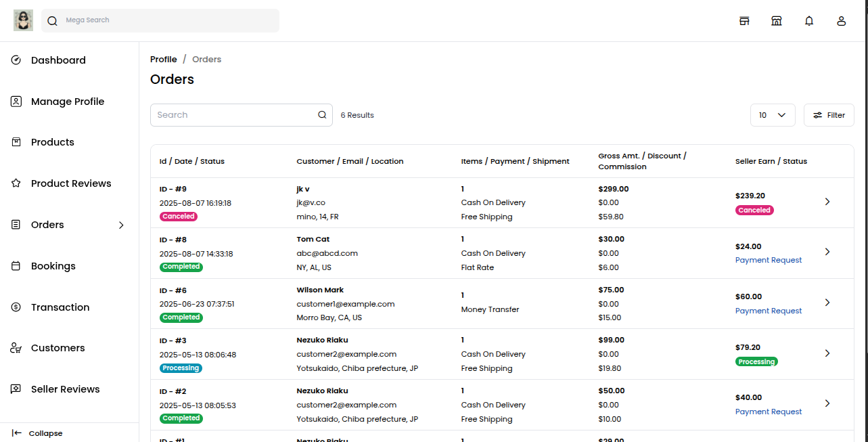Open the Profile breadcrumb link
868x442 pixels.
[x=163, y=59]
